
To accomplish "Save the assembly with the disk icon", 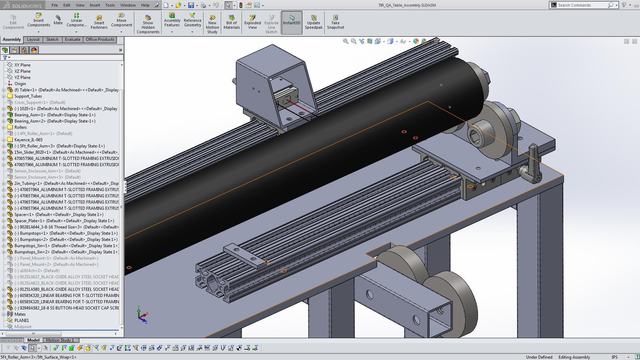I will [x=191, y=5].
